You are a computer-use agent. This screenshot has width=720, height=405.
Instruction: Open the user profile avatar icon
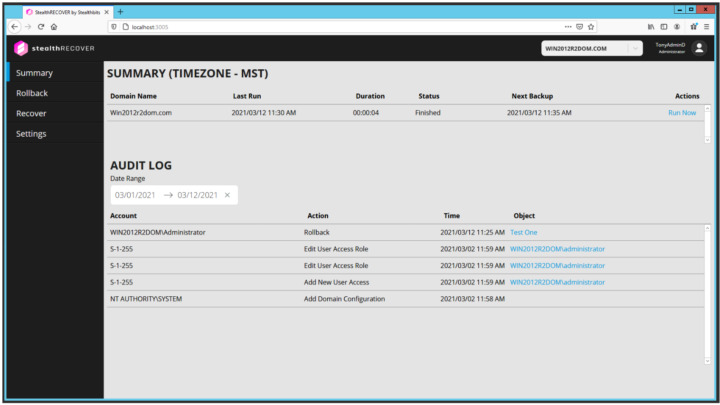pyautogui.click(x=699, y=48)
